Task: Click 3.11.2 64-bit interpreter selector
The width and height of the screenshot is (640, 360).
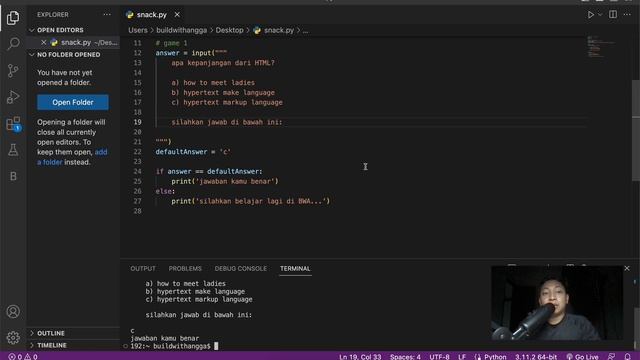Action: point(536,356)
